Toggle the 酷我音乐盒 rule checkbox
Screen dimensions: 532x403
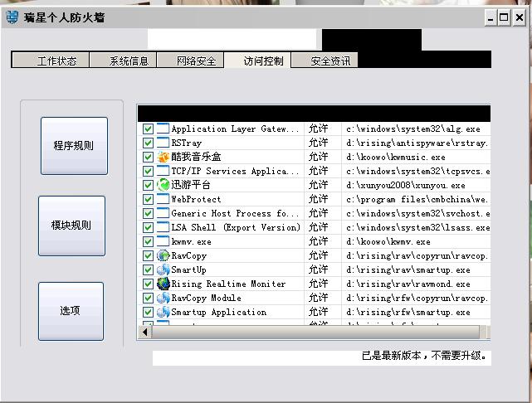[x=148, y=158]
